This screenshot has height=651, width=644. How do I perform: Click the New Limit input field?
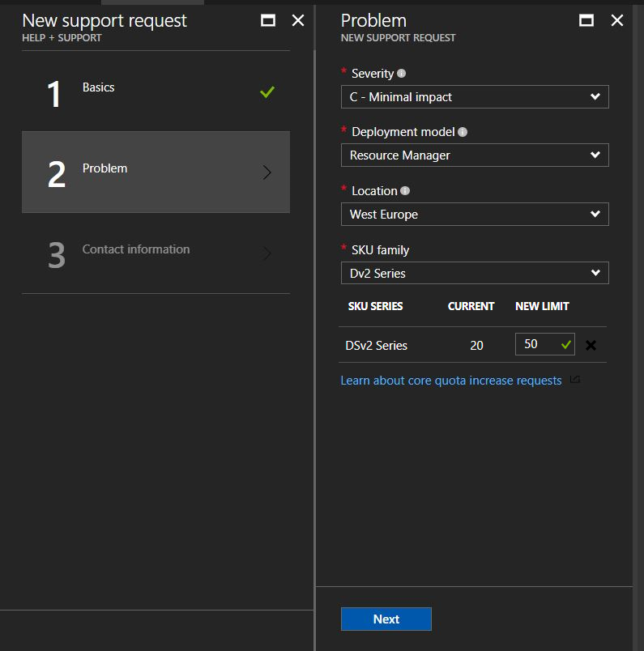pyautogui.click(x=536, y=344)
